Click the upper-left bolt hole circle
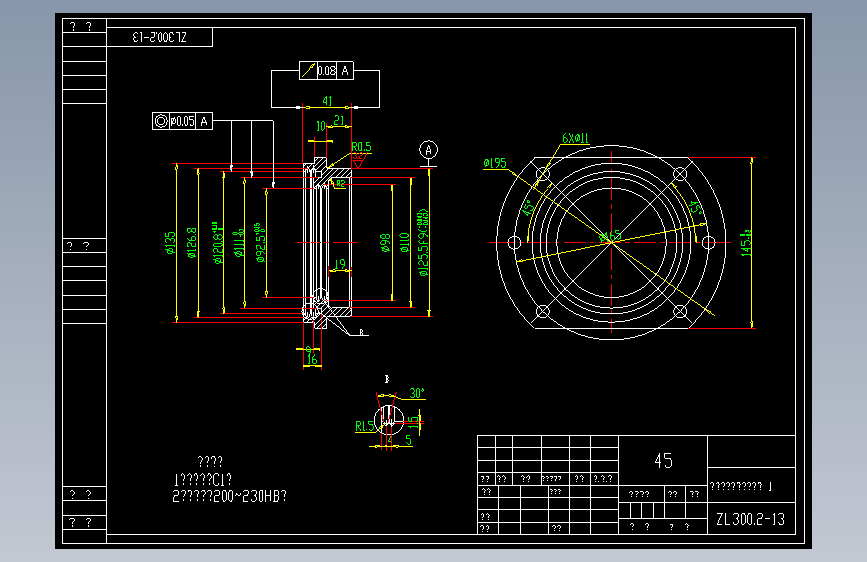 point(543,174)
